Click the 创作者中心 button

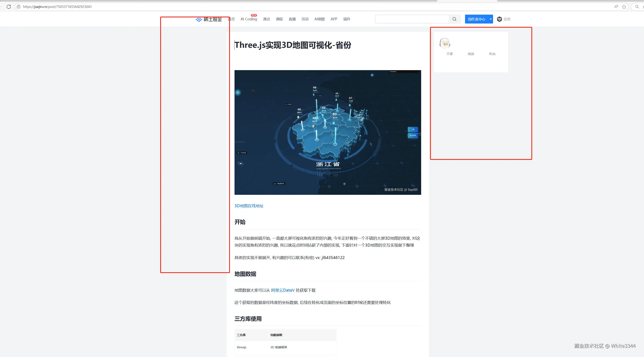point(476,19)
